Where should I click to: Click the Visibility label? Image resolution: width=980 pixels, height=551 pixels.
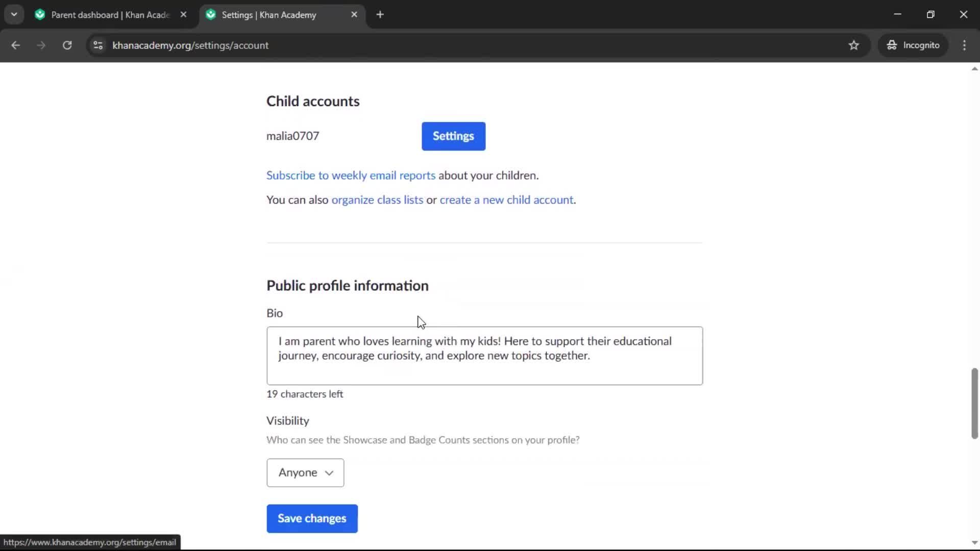click(288, 421)
